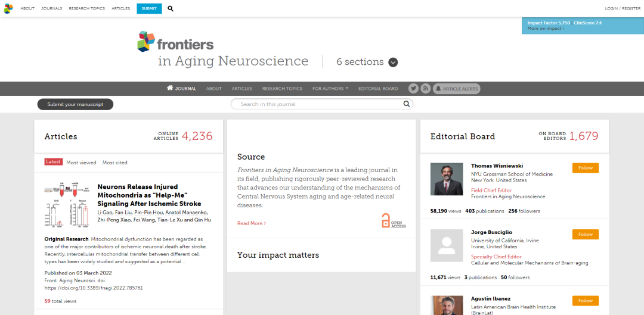Switch to Most viewed articles tab
The height and width of the screenshot is (315, 644).
coord(81,163)
